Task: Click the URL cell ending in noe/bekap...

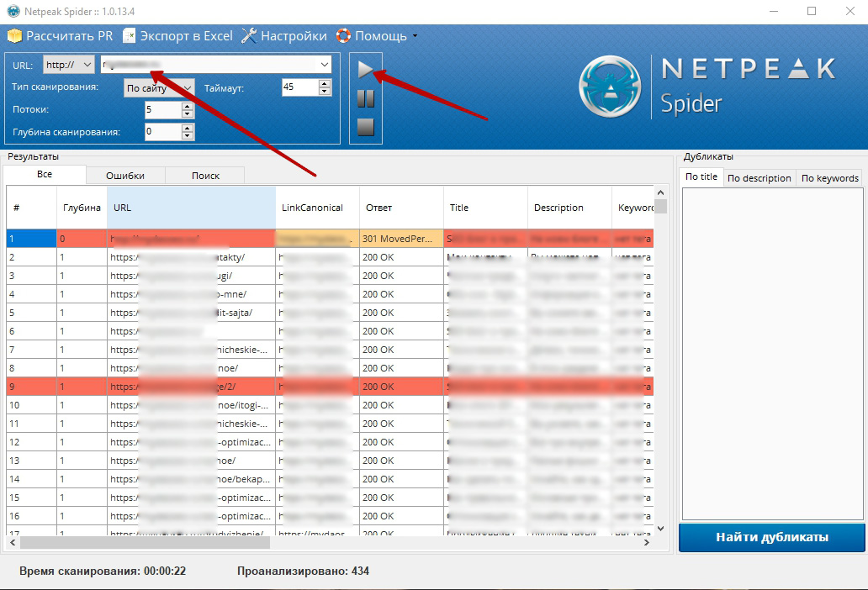Action: [192, 479]
